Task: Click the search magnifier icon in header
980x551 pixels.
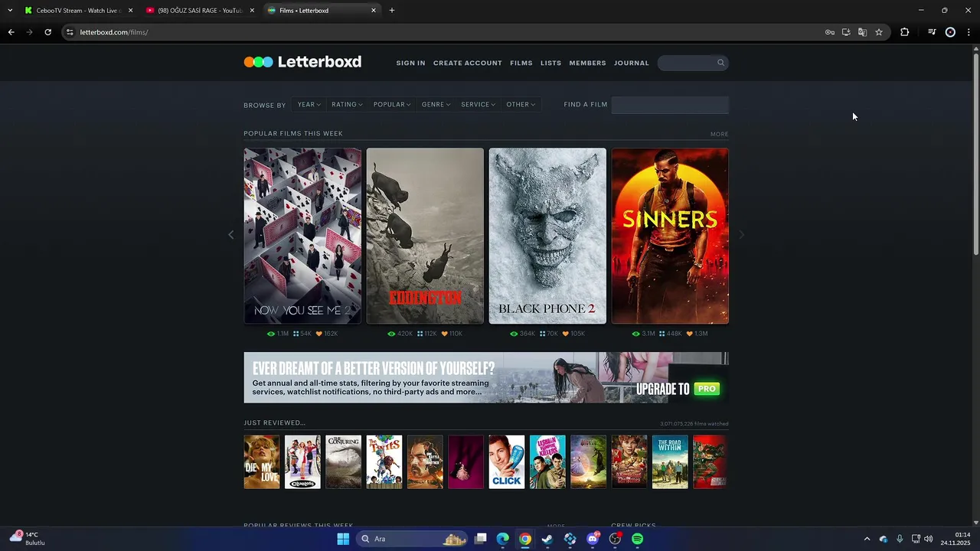Action: pyautogui.click(x=720, y=63)
